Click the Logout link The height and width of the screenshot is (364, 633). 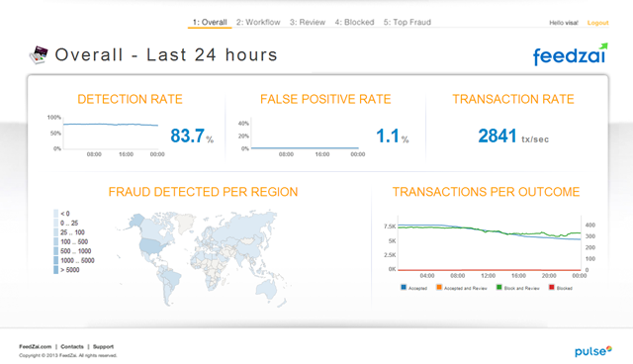point(597,23)
